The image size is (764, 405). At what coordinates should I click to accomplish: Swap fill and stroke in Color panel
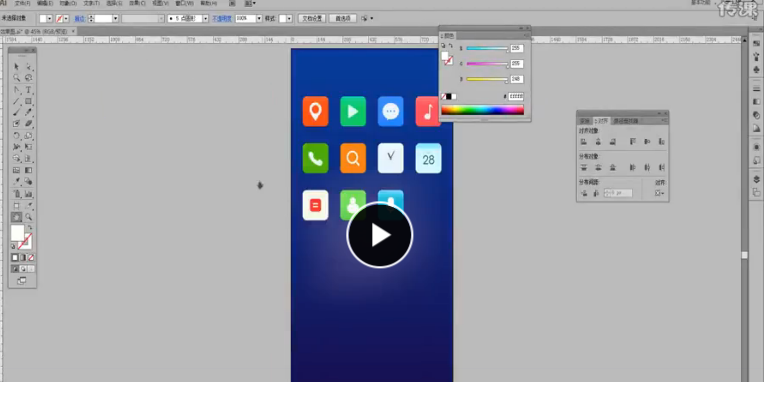coord(451,46)
